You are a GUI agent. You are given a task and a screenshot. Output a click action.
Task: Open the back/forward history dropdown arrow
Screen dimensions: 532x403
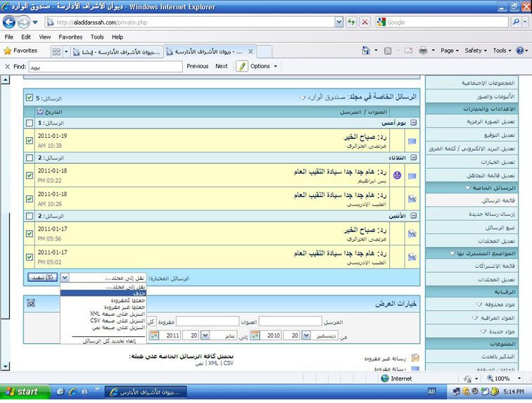[x=35, y=23]
